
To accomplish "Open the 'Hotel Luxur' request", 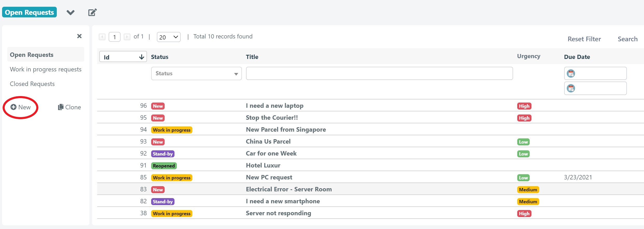I will 263,165.
